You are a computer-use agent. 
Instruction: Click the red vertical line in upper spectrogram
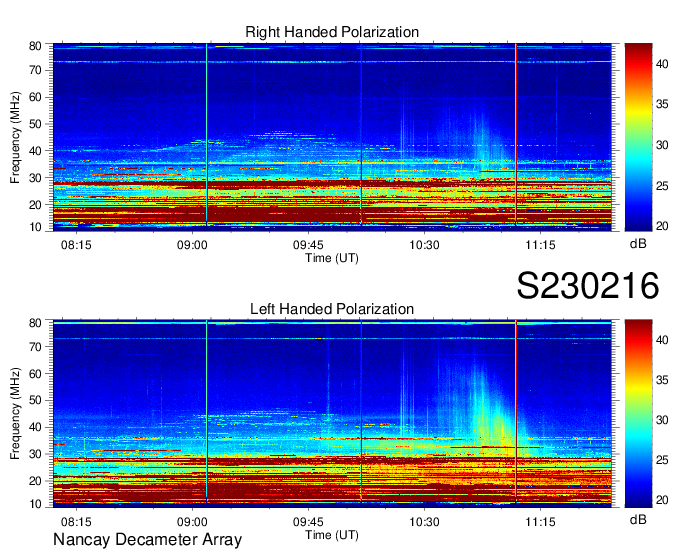coord(361,134)
